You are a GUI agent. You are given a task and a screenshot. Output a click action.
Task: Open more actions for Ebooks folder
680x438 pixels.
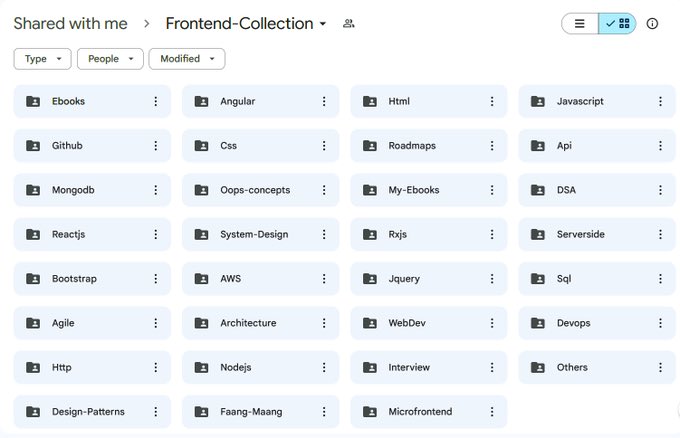[x=156, y=101]
